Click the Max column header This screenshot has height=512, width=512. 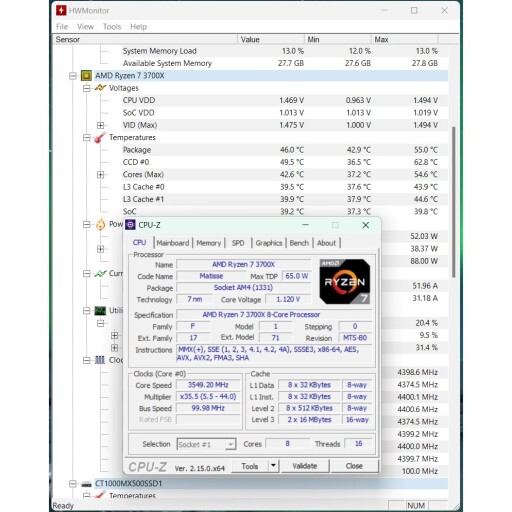coord(404,39)
